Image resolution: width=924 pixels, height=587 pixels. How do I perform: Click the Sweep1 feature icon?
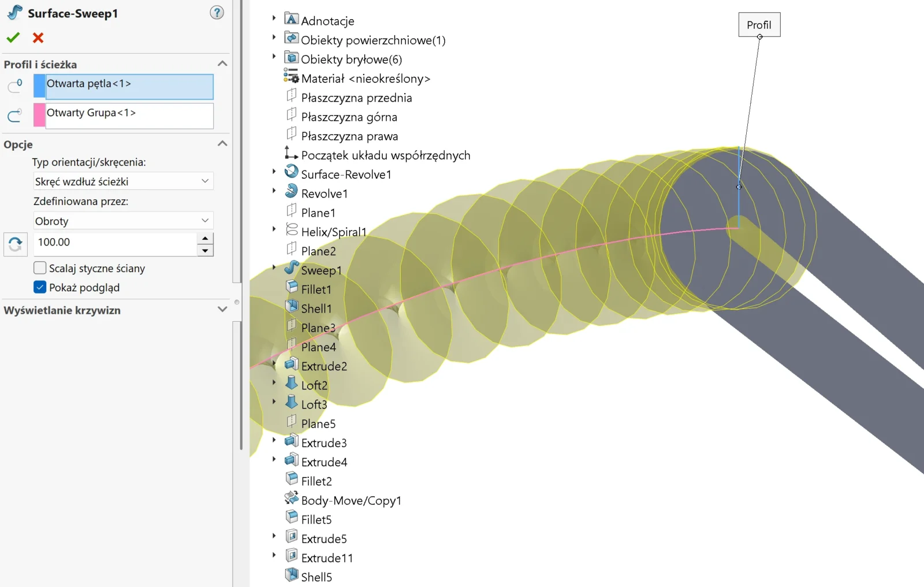[292, 269]
